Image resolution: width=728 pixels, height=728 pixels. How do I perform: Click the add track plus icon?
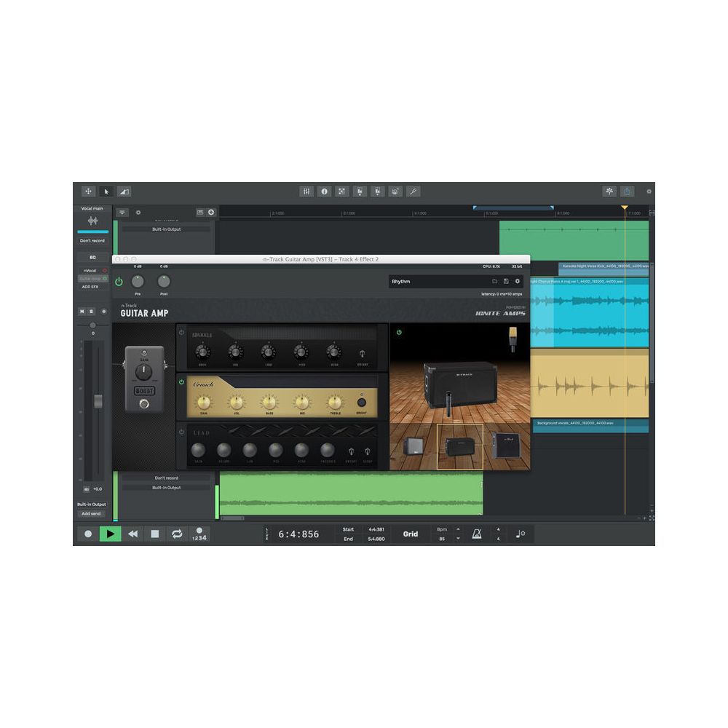click(x=211, y=213)
